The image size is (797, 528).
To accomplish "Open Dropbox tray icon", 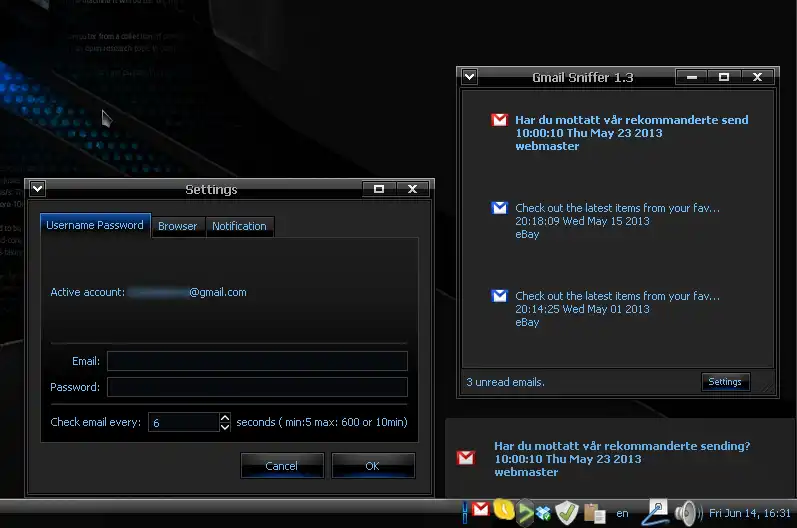I will point(543,513).
